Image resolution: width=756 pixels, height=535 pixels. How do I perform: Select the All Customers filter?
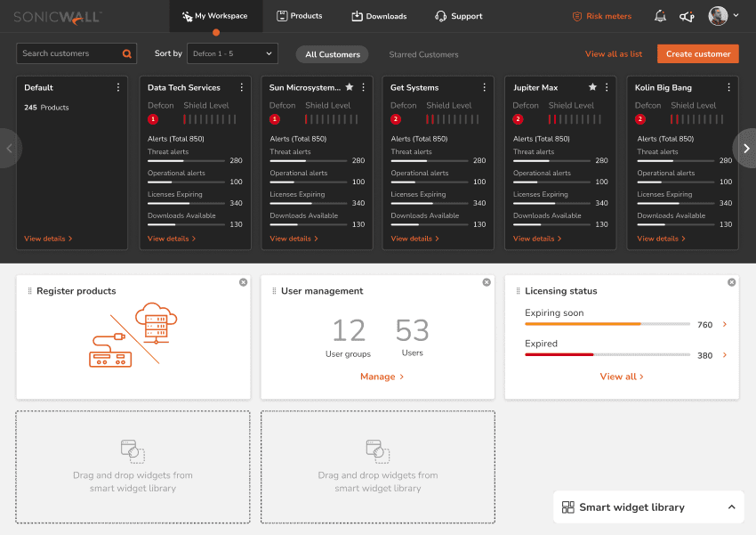(x=333, y=54)
